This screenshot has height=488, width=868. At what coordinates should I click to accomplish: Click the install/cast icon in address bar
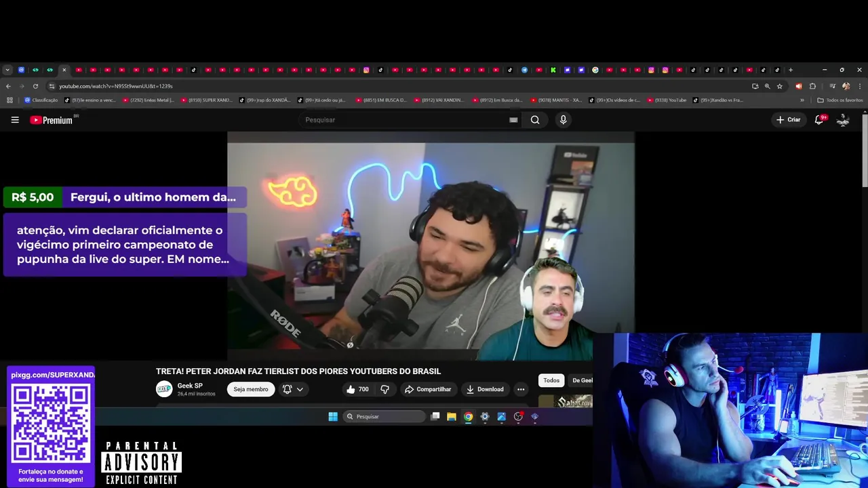(755, 86)
